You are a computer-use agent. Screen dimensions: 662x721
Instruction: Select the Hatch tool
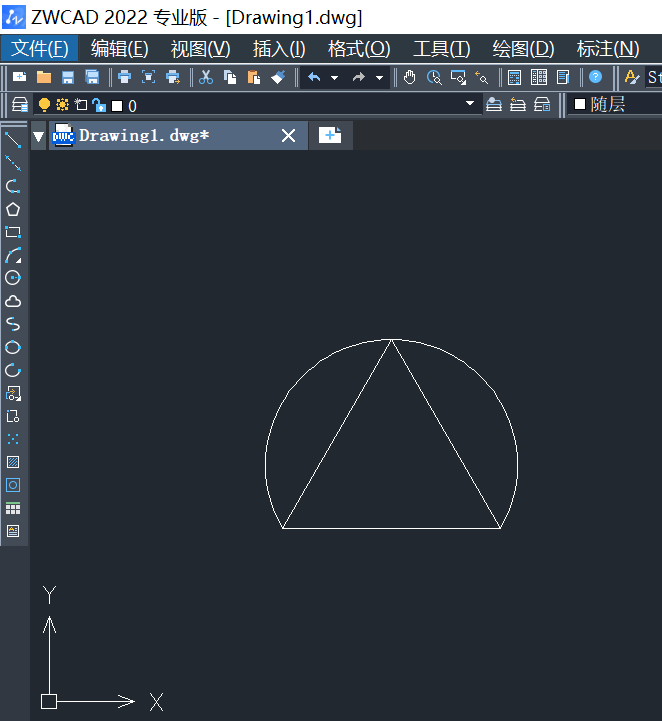(x=13, y=462)
